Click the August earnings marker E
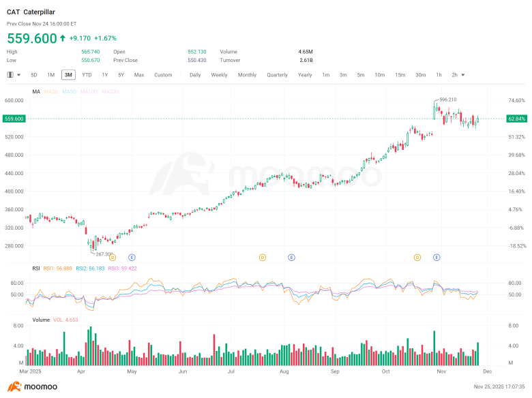 point(291,258)
